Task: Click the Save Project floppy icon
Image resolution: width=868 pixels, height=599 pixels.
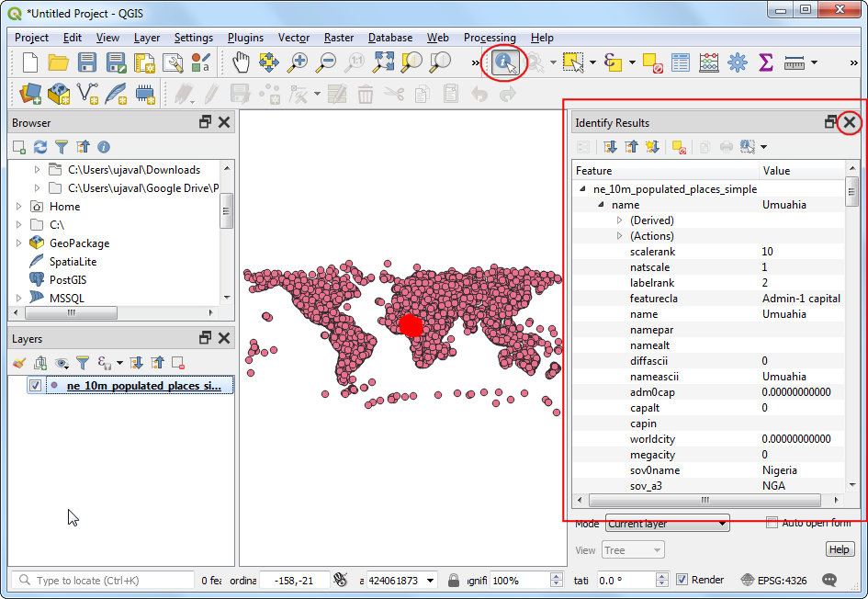Action: pyautogui.click(x=87, y=62)
